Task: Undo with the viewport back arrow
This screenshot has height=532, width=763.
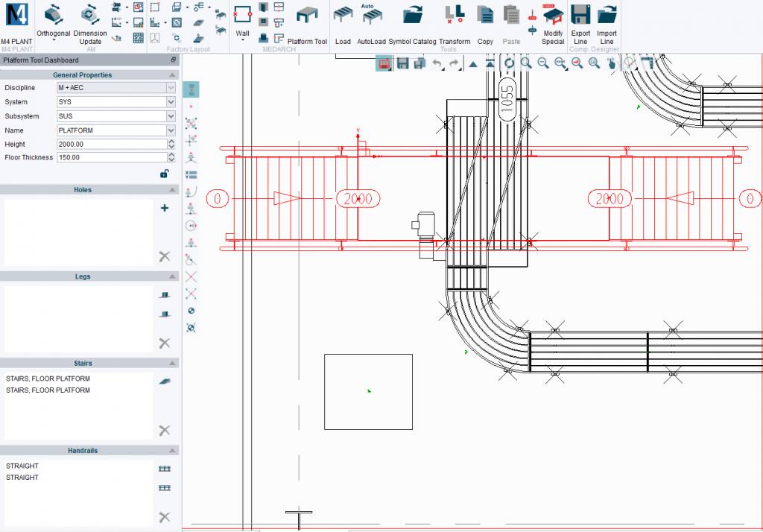Action: [x=437, y=63]
